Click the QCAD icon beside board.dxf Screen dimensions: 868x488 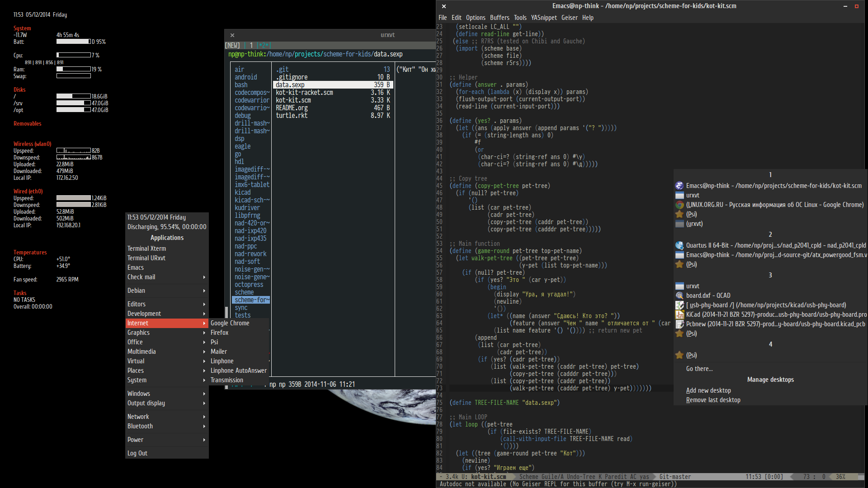[x=679, y=296]
